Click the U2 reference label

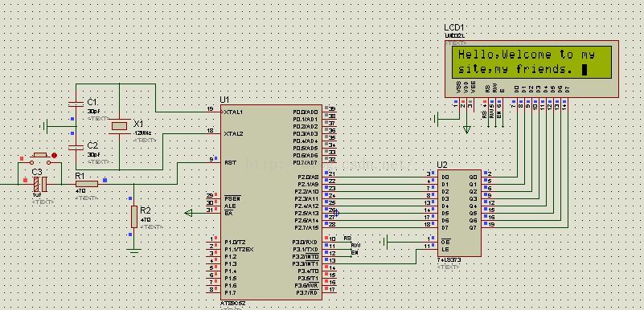coord(442,165)
